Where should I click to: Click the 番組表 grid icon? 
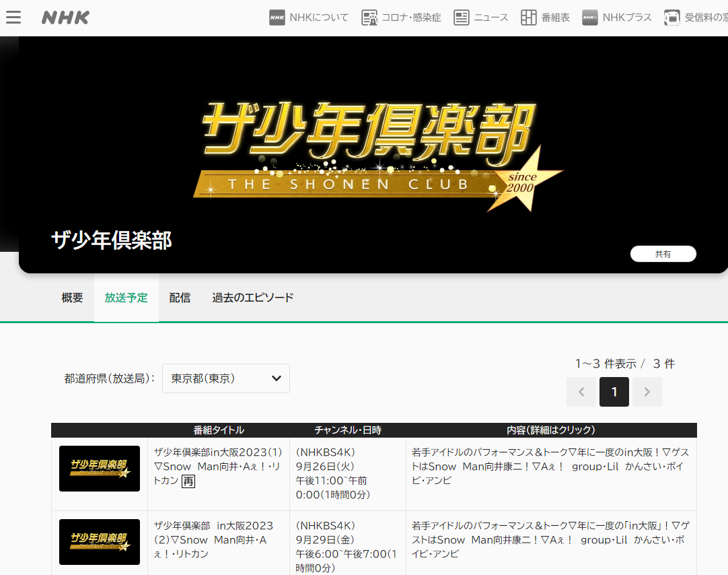click(528, 18)
